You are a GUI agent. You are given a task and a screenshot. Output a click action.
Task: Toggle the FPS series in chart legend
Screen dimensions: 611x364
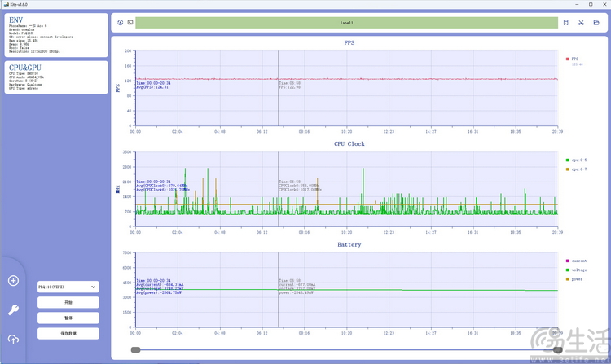[x=574, y=59]
